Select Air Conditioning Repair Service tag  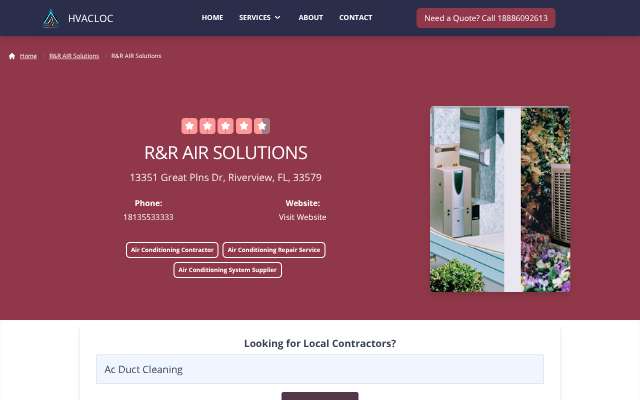(274, 250)
